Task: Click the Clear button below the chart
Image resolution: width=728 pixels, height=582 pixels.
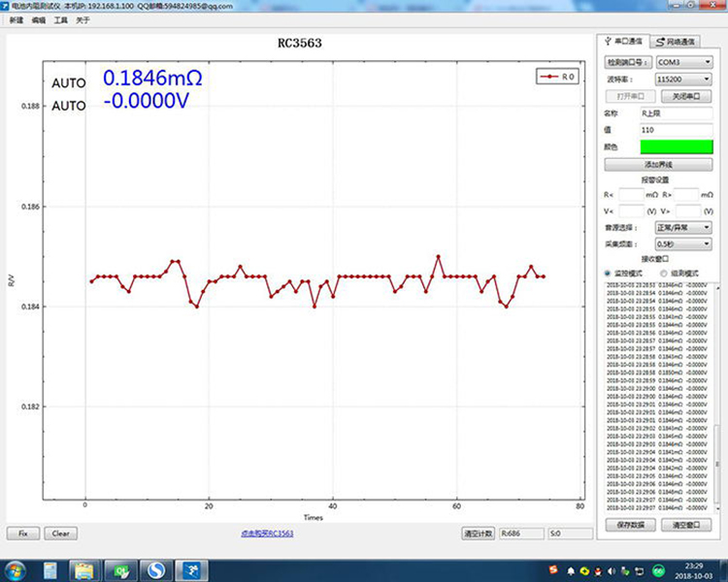Action: [61, 533]
